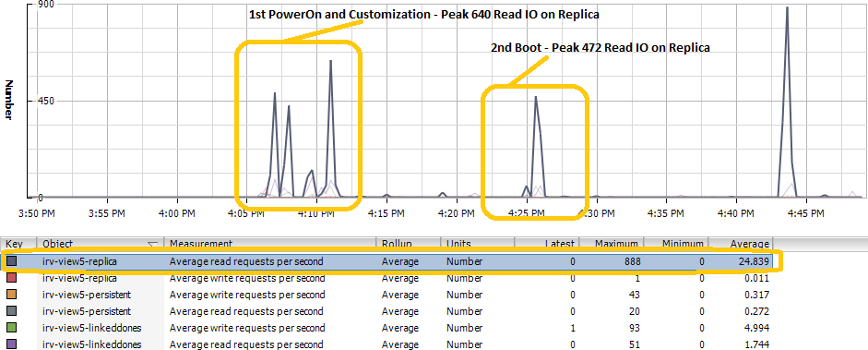Click the dark blue key swatch for replica reads
Viewport: 868px width, 350px height.
click(x=12, y=261)
